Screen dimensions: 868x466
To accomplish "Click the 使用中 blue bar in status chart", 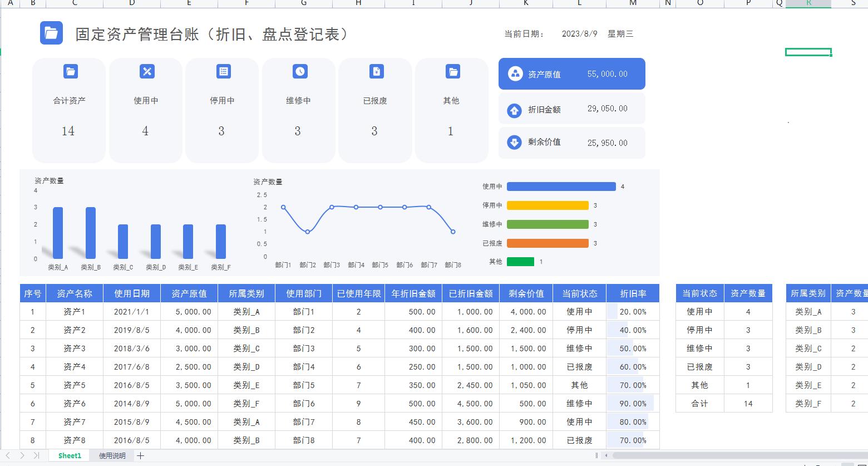I will point(561,187).
